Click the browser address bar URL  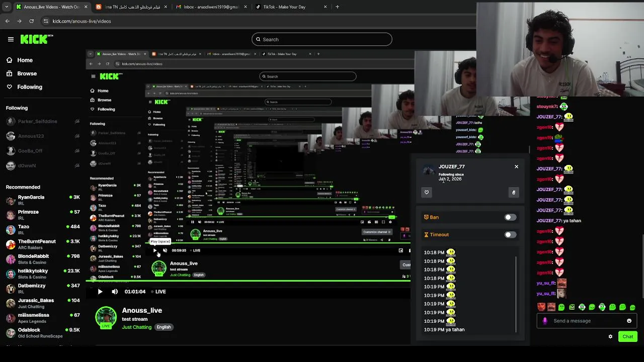(82, 21)
